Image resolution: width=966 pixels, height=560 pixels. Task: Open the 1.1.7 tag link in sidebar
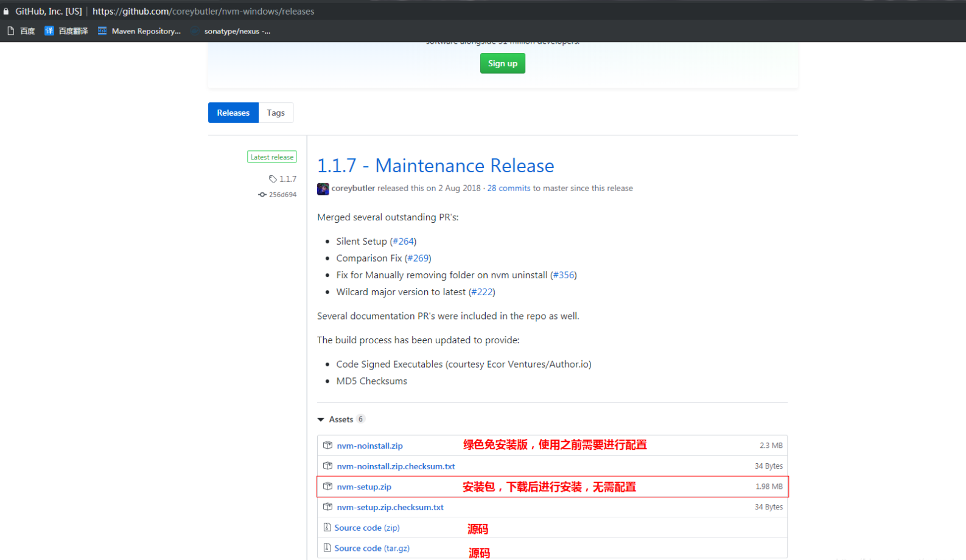288,179
